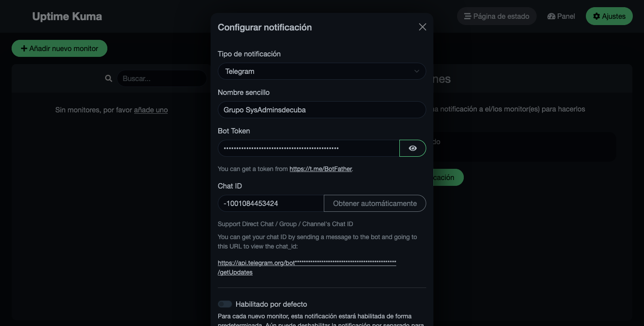Click the Uptime Kuma title logo
The image size is (644, 326).
pos(67,17)
